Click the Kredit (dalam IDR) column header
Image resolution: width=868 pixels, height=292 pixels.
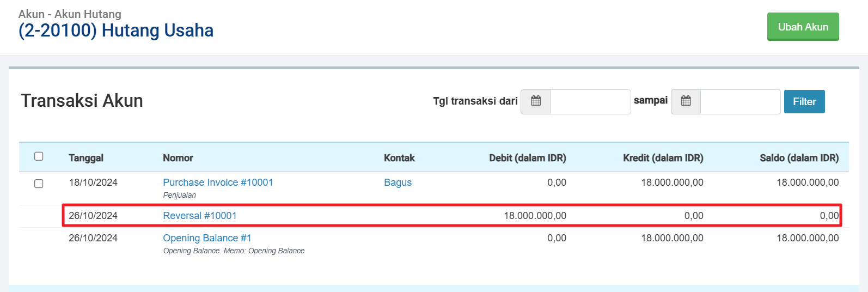tap(663, 158)
